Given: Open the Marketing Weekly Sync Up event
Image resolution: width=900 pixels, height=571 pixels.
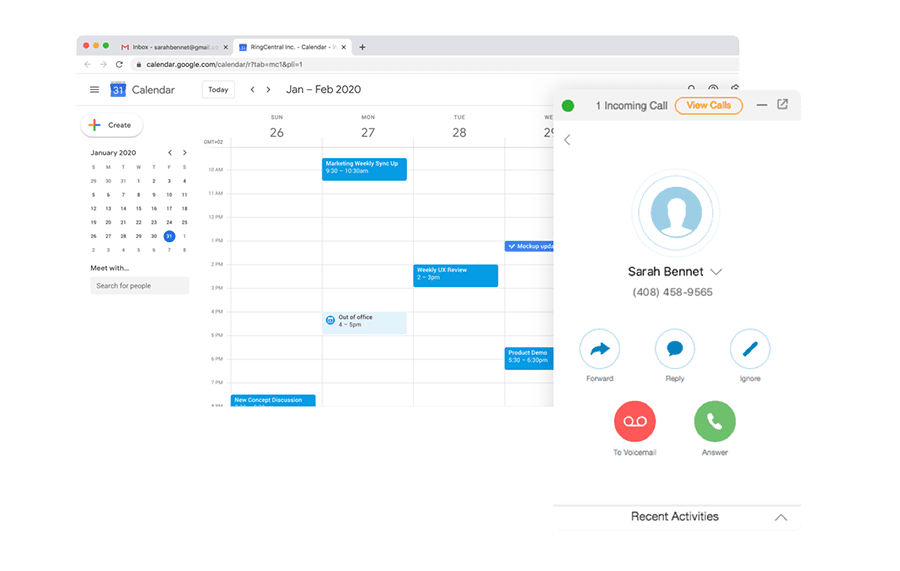Looking at the screenshot, I should [364, 168].
